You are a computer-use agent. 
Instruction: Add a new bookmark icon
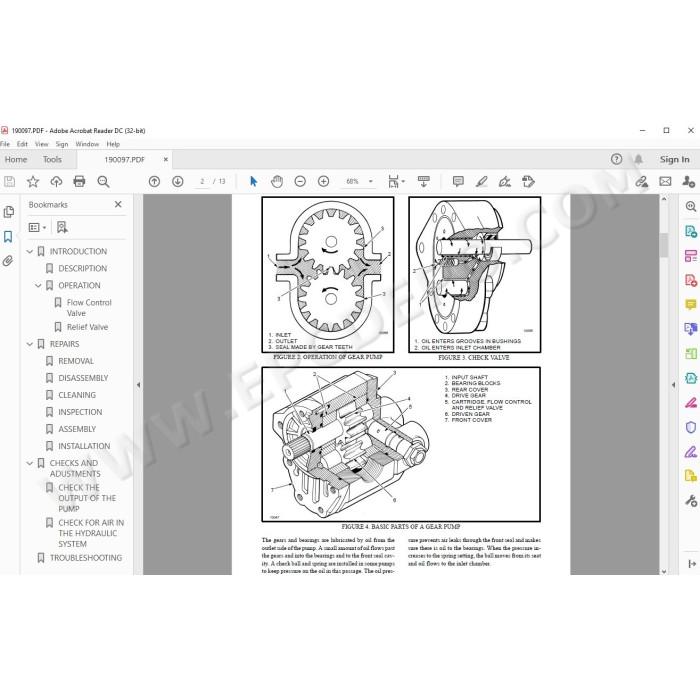(62, 228)
